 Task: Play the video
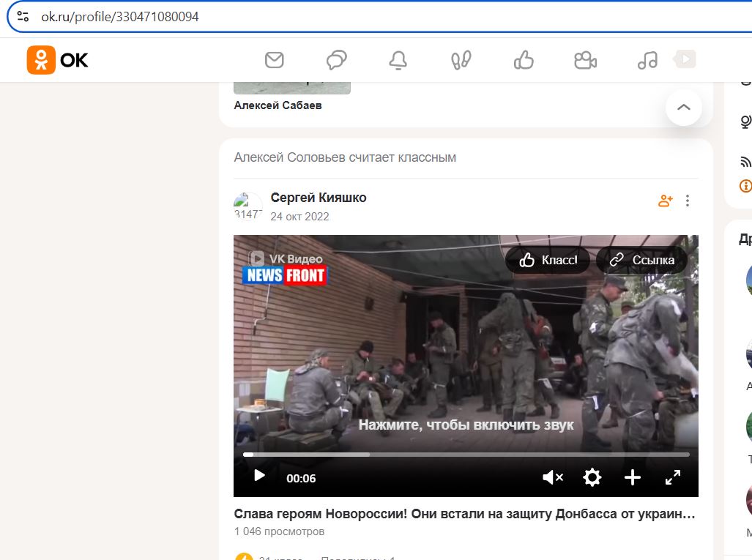click(259, 476)
